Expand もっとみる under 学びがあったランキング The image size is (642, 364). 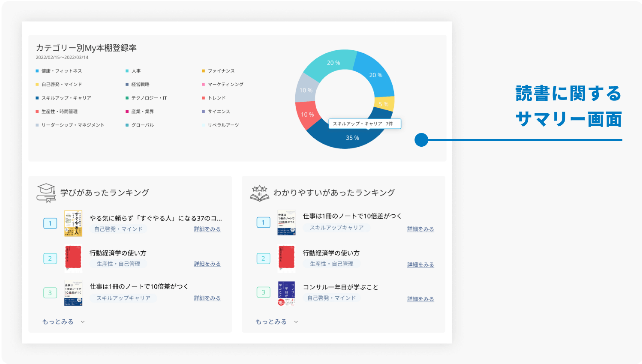58,322
